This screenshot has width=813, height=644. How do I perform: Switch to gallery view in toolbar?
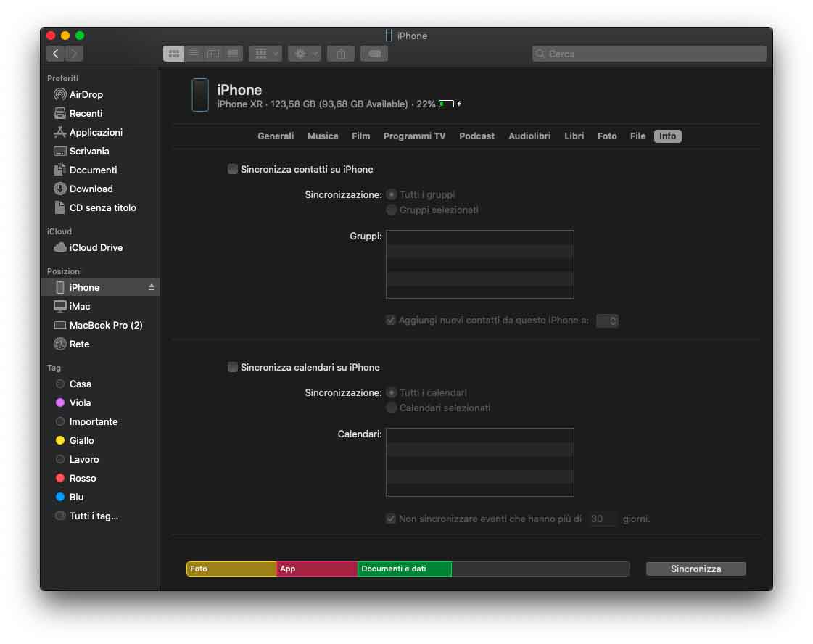[x=233, y=54]
